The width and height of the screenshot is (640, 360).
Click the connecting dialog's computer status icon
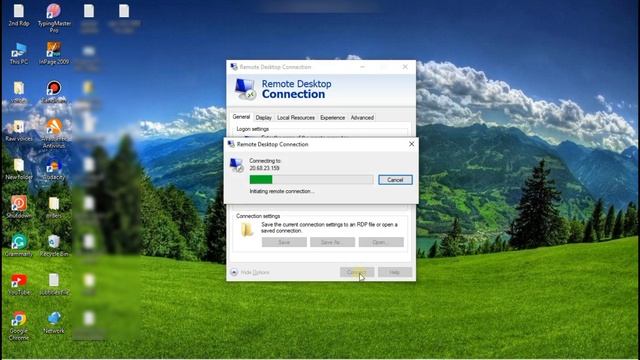tap(236, 165)
